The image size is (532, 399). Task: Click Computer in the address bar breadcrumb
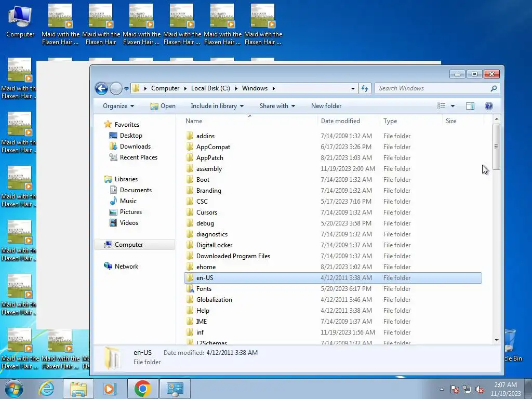coord(165,88)
